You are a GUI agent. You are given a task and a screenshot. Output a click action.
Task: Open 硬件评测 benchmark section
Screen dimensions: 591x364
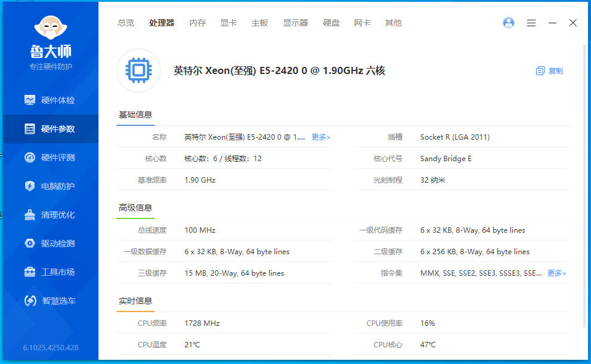click(x=51, y=158)
